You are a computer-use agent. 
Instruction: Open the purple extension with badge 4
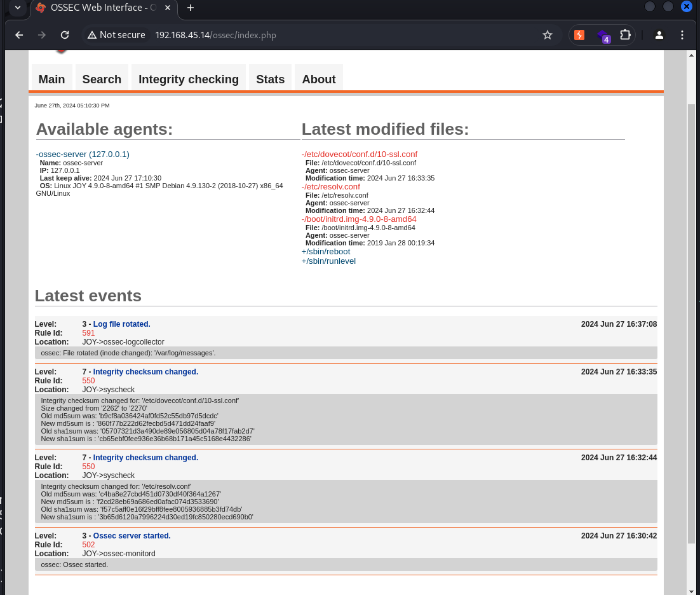pos(603,36)
